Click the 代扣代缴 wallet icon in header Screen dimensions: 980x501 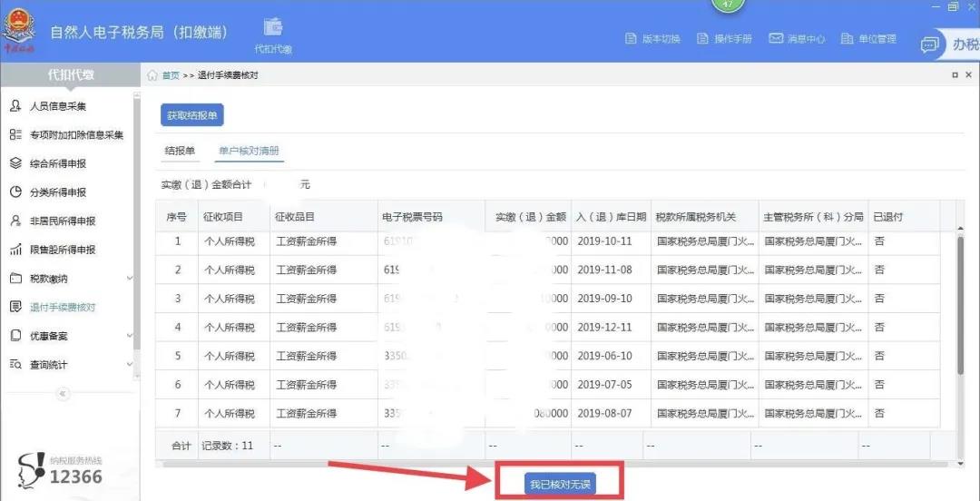pos(273,29)
